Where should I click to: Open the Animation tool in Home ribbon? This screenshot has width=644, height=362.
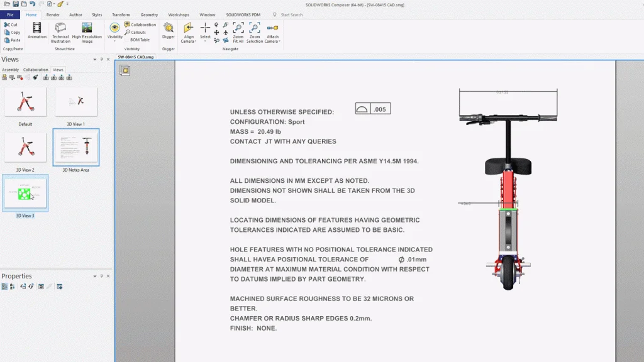(37, 29)
